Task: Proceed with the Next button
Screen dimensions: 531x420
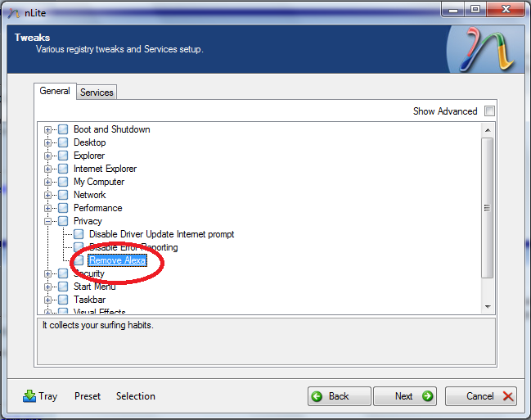Action: 405,396
